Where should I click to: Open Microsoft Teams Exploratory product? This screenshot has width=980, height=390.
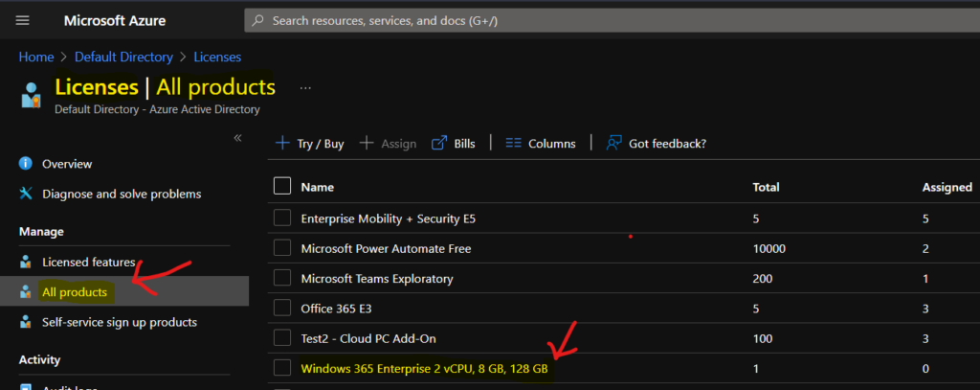377,279
